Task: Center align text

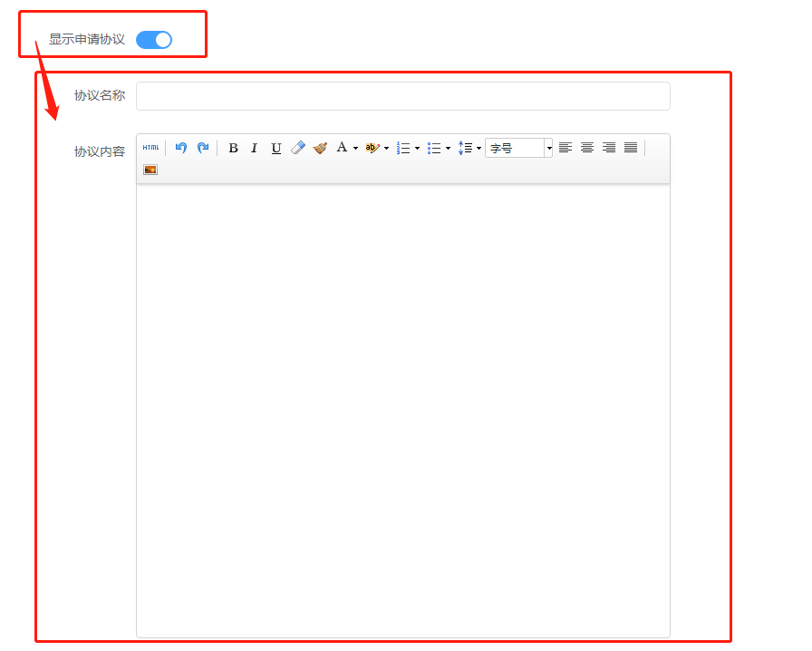Action: tap(587, 148)
